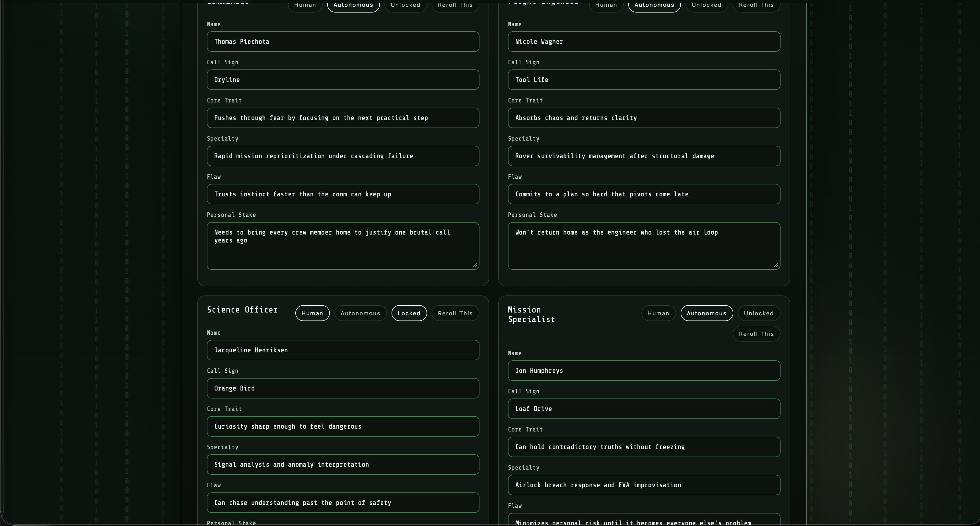
Task: Reroll the Science Officer card
Action: pos(455,313)
